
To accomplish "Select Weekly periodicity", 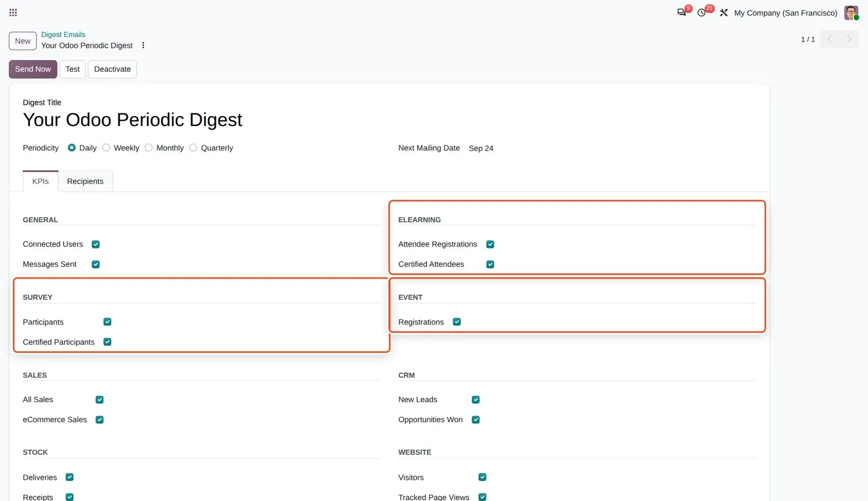I will point(106,148).
